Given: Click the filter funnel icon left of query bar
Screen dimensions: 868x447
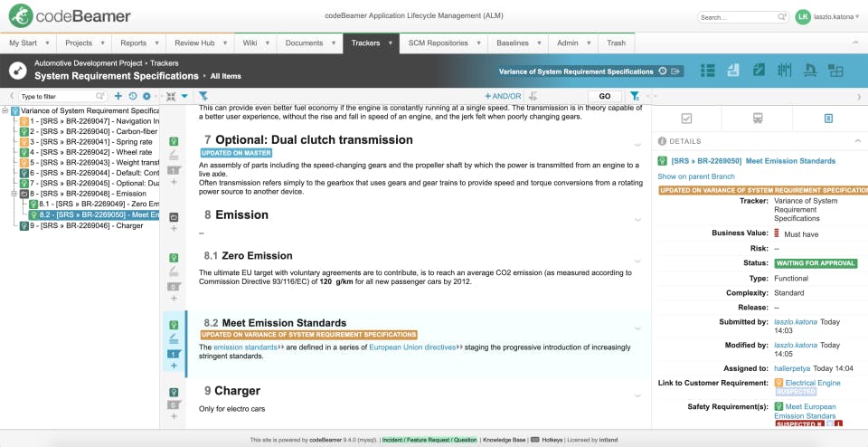Looking at the screenshot, I should 203,97.
